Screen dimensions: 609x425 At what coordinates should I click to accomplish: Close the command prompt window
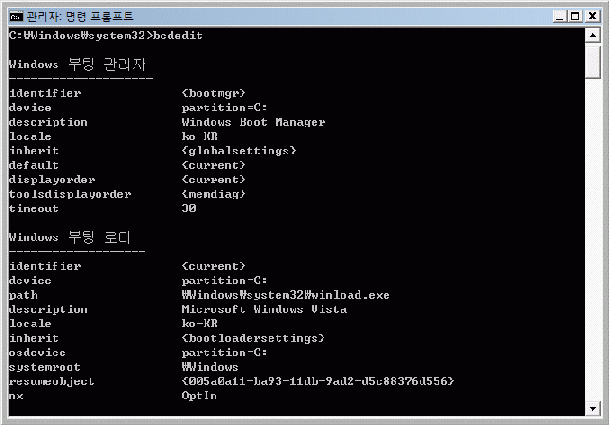point(592,16)
